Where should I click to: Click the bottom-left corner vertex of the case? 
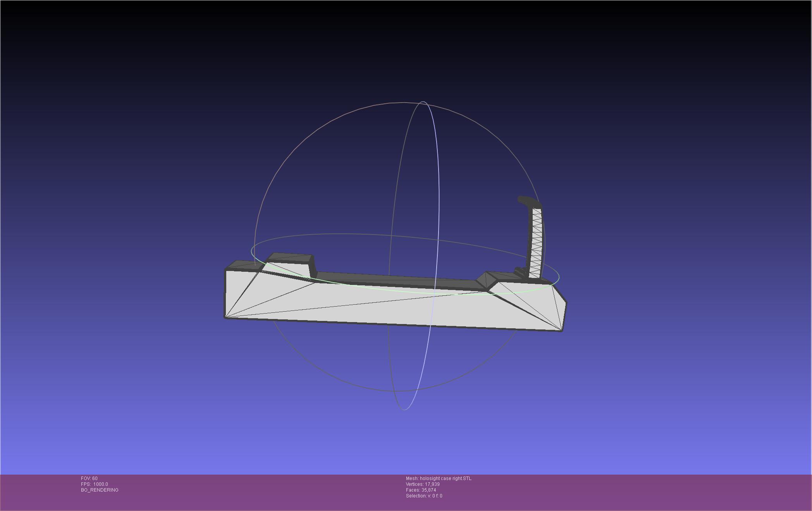(225, 317)
